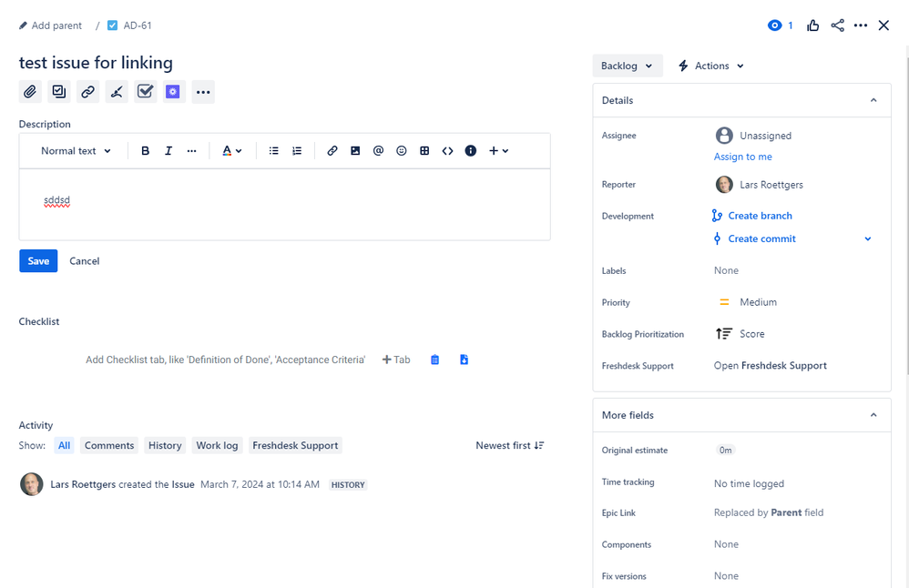Click reporter Lars Roettgers
This screenshot has width=909, height=588.
[760, 185]
